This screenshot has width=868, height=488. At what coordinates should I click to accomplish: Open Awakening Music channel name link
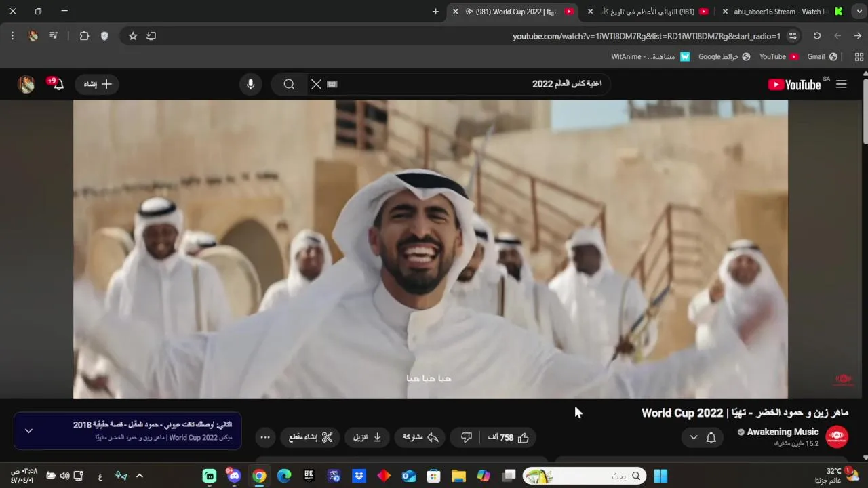783,432
